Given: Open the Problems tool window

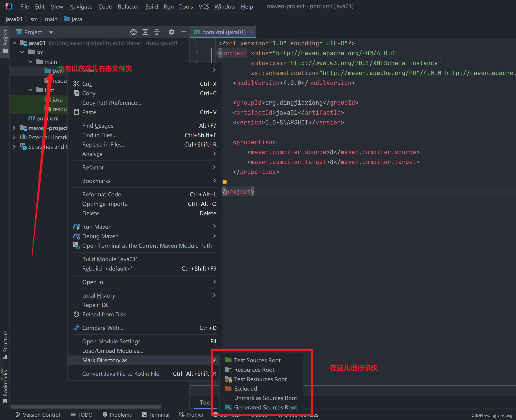Looking at the screenshot, I should click(x=117, y=415).
